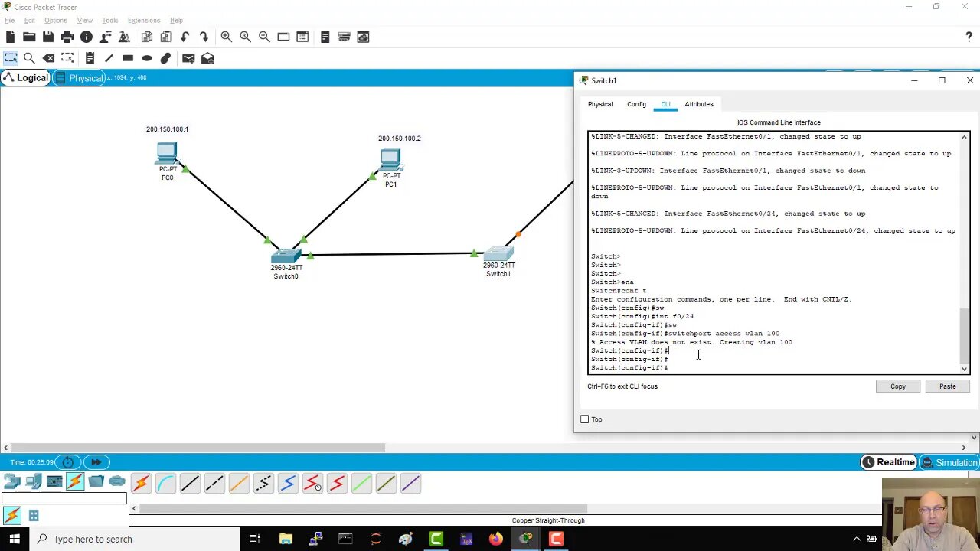Open the Attributes tab in Switch1
The image size is (980, 551).
(698, 104)
